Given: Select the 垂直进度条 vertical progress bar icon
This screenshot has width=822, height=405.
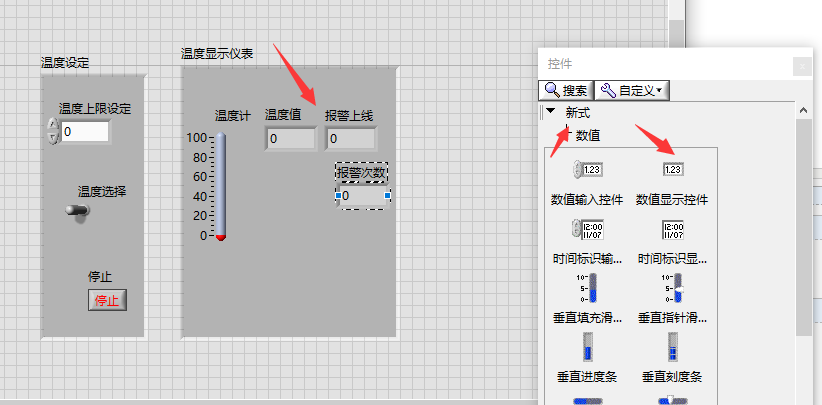Looking at the screenshot, I should coord(587,346).
